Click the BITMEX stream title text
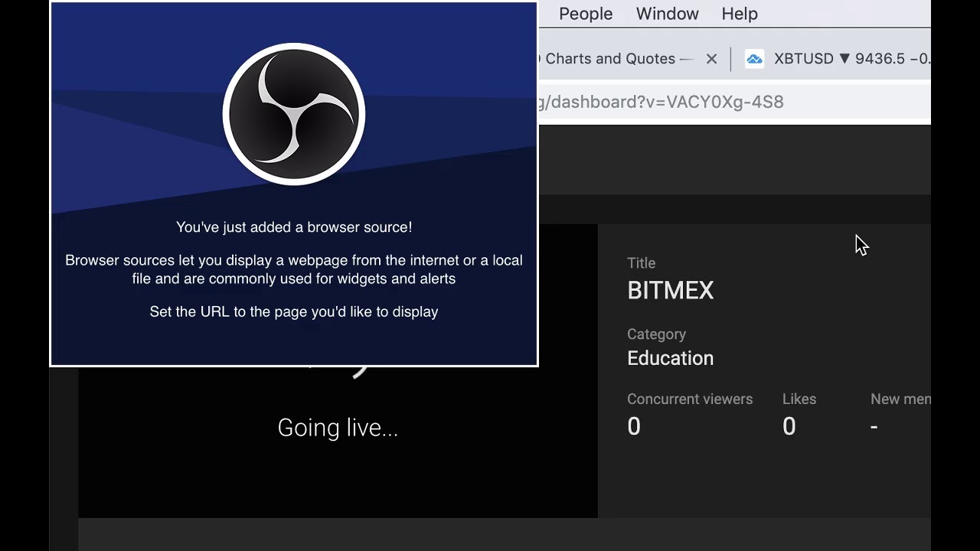Image resolution: width=980 pixels, height=551 pixels. click(671, 291)
